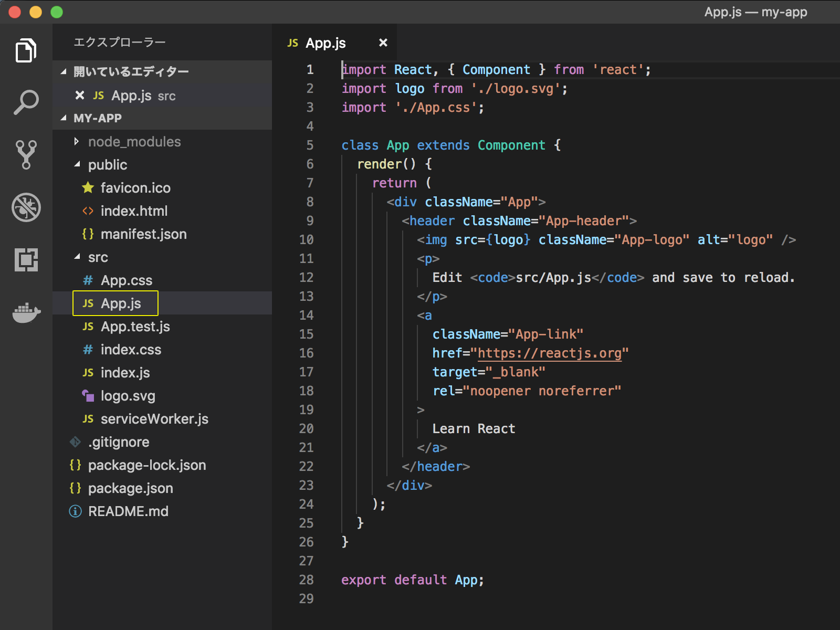
Task: Open the README.md file
Action: tap(128, 511)
